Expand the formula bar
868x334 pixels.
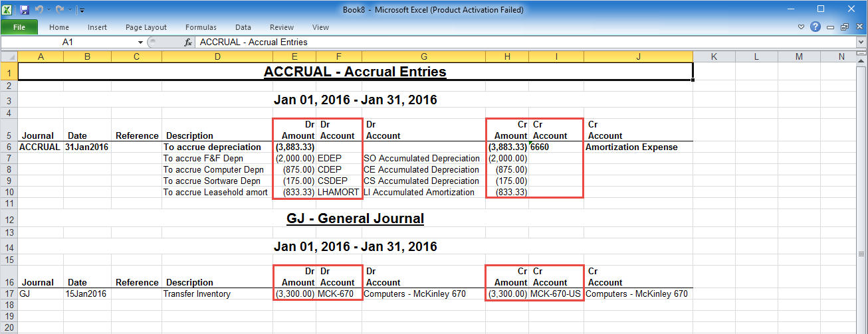point(861,42)
